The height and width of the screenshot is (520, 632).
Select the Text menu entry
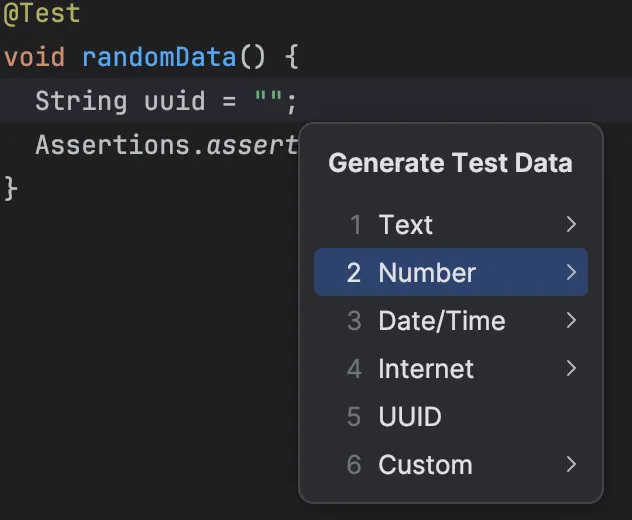click(405, 225)
